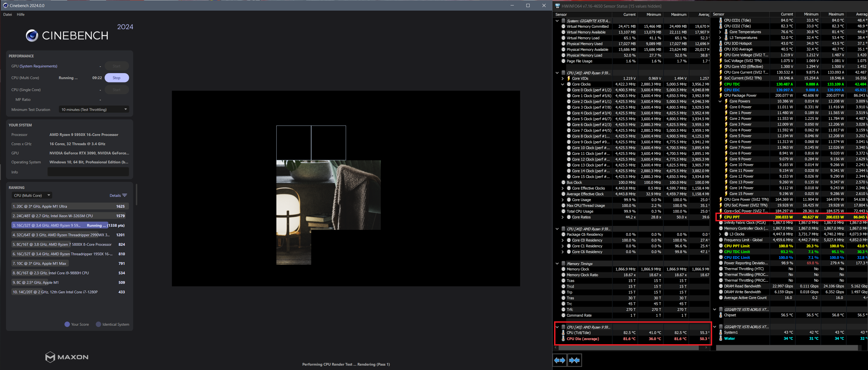Click the CPU Die (average) thermometer icon
Viewport: 868px width, 370px height.
tap(563, 339)
